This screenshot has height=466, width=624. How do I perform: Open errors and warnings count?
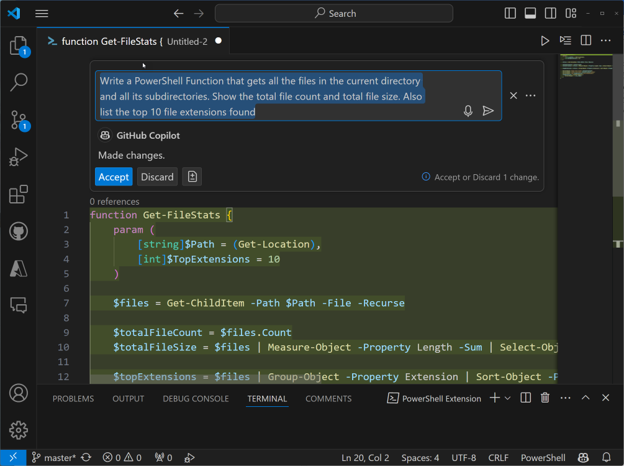(122, 458)
